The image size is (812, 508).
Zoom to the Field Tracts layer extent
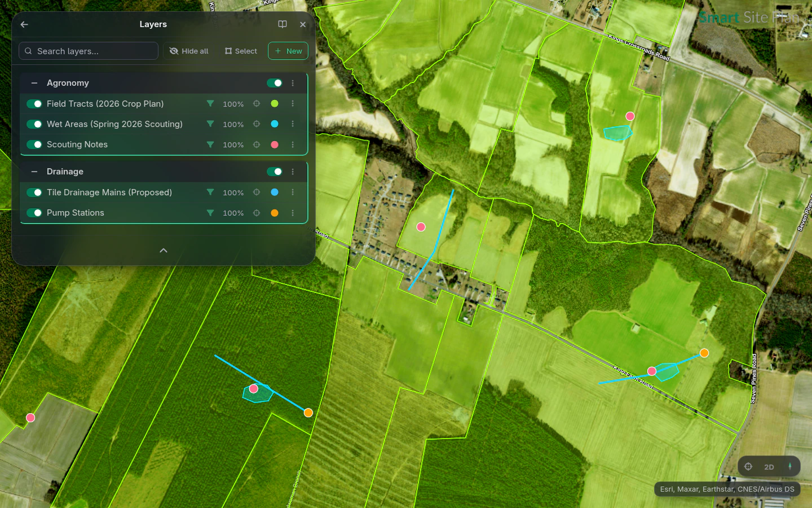(257, 104)
